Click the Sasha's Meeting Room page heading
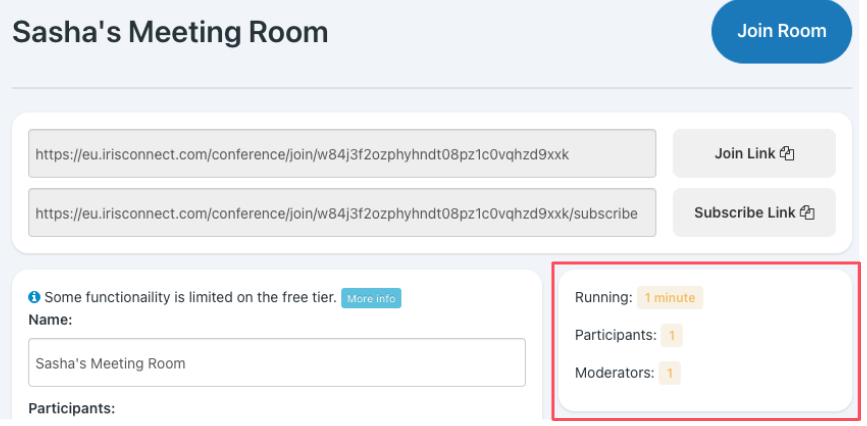867x426 pixels. (x=170, y=32)
